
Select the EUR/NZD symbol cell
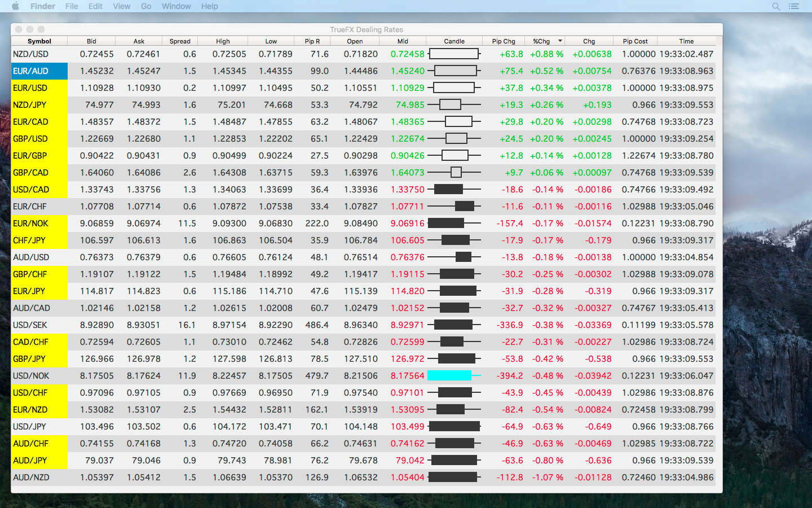click(x=39, y=410)
